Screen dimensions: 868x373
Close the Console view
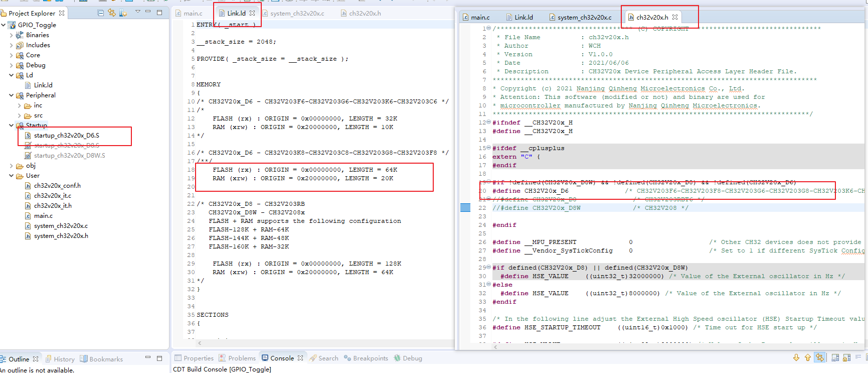pos(300,358)
